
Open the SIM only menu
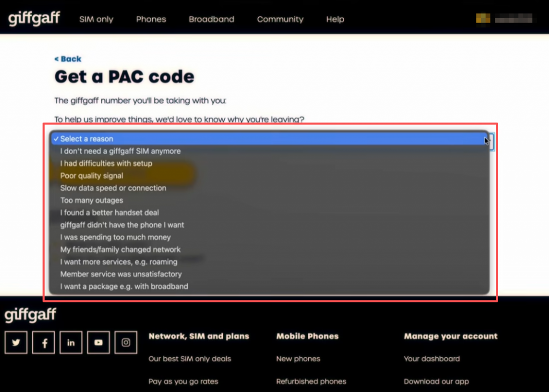[97, 19]
